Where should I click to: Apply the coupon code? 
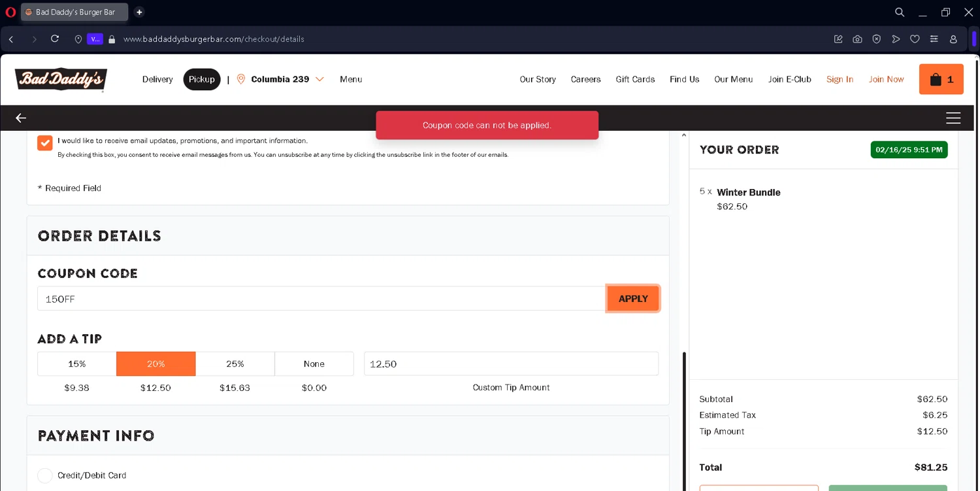(x=633, y=299)
